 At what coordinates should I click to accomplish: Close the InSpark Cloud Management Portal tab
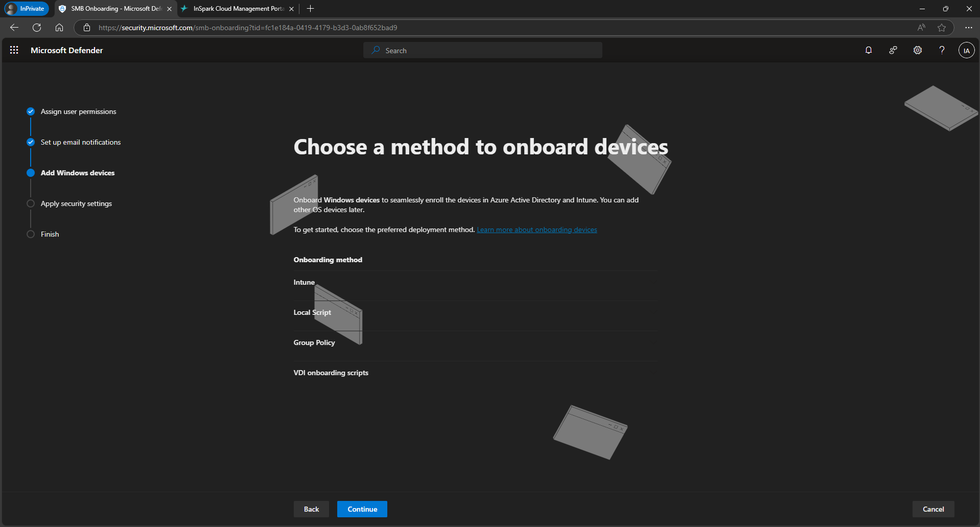click(291, 9)
